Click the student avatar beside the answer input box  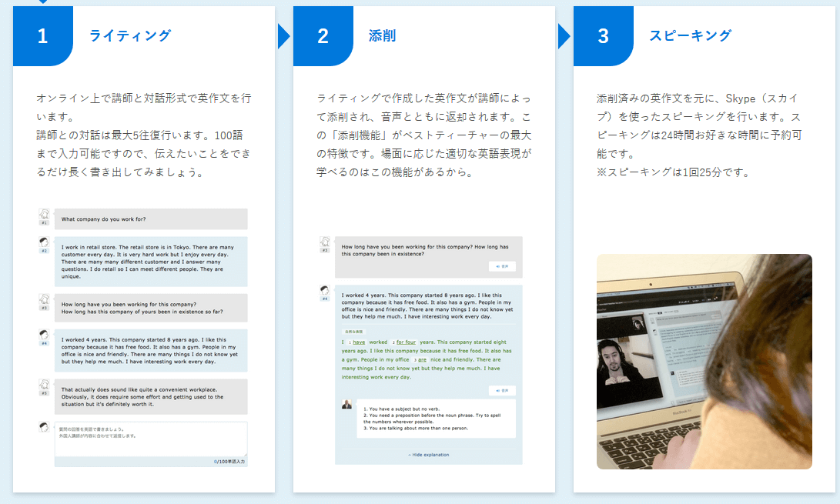[x=44, y=427]
